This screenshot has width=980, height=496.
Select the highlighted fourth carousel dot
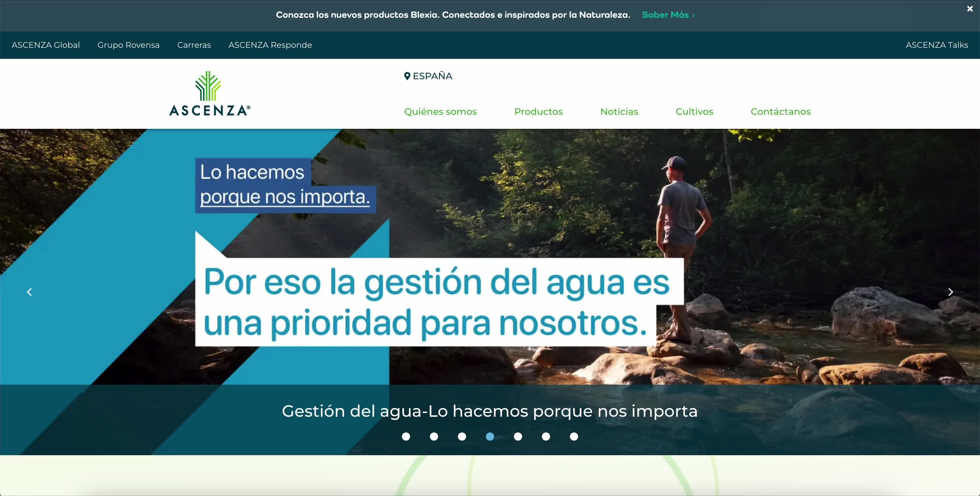[490, 436]
